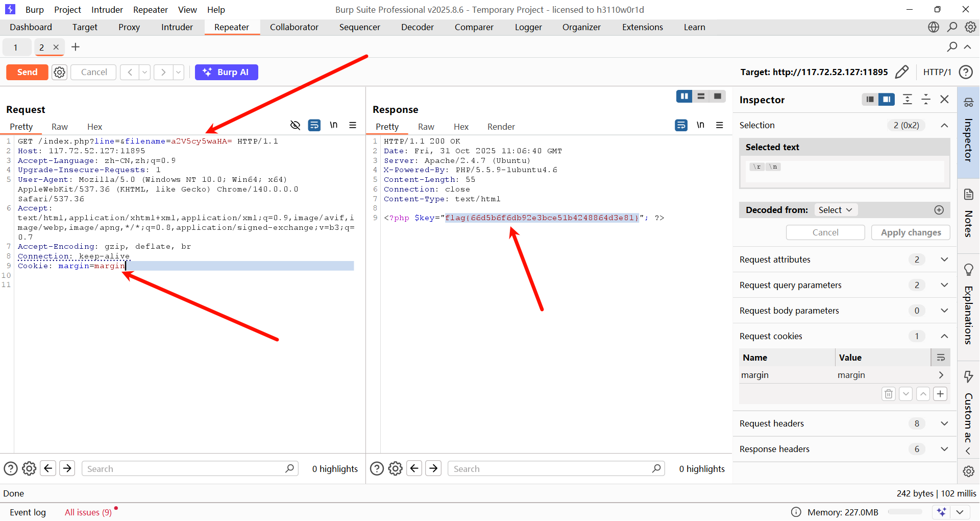Image resolution: width=980 pixels, height=521 pixels.
Task: Collapse the Selection section
Action: coord(944,125)
